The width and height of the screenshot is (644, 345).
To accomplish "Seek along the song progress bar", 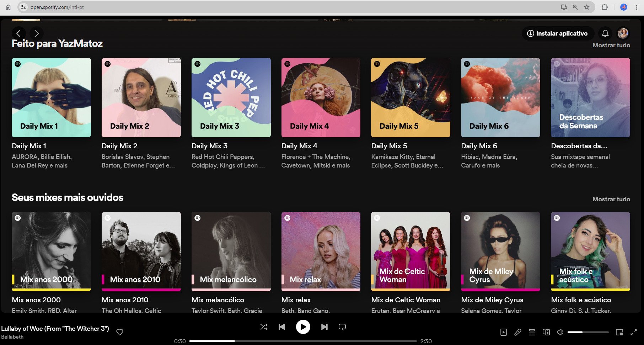I will [303, 341].
